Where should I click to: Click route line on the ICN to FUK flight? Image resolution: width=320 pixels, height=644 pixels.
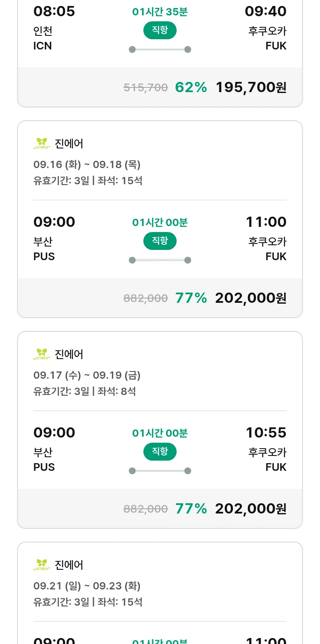point(160,49)
